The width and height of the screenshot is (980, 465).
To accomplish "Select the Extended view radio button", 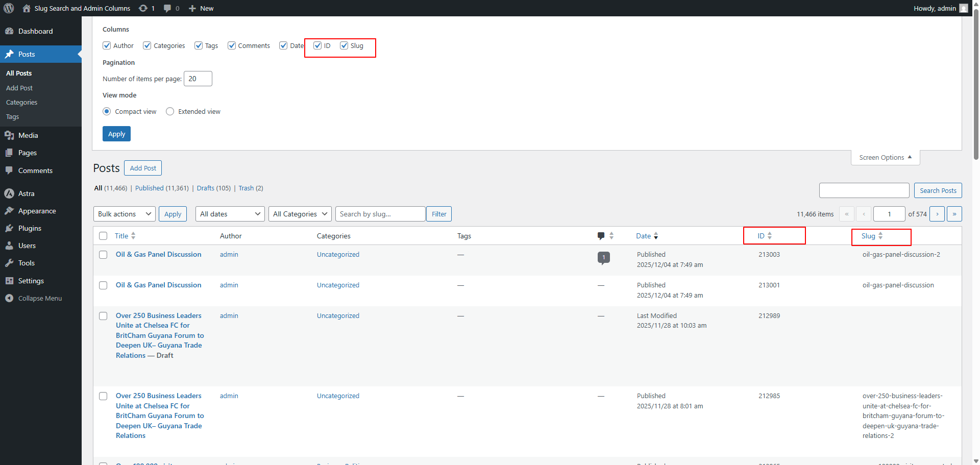I will click(169, 111).
